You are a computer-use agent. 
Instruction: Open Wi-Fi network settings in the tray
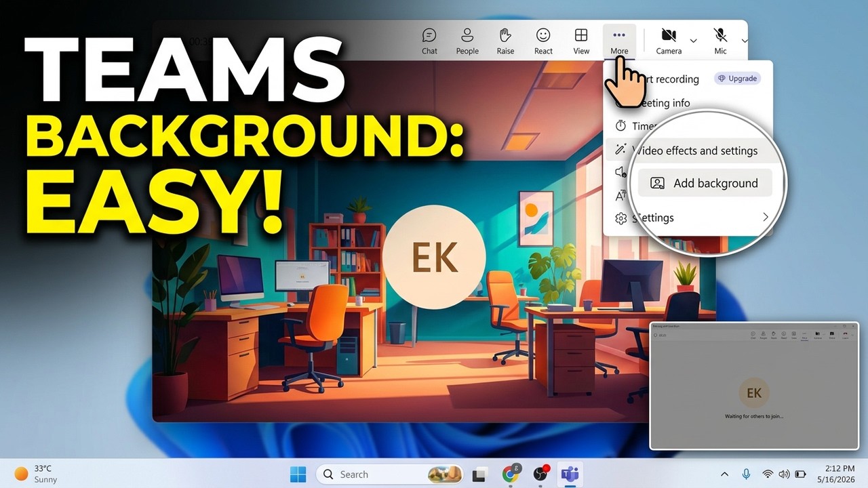pyautogui.click(x=768, y=474)
